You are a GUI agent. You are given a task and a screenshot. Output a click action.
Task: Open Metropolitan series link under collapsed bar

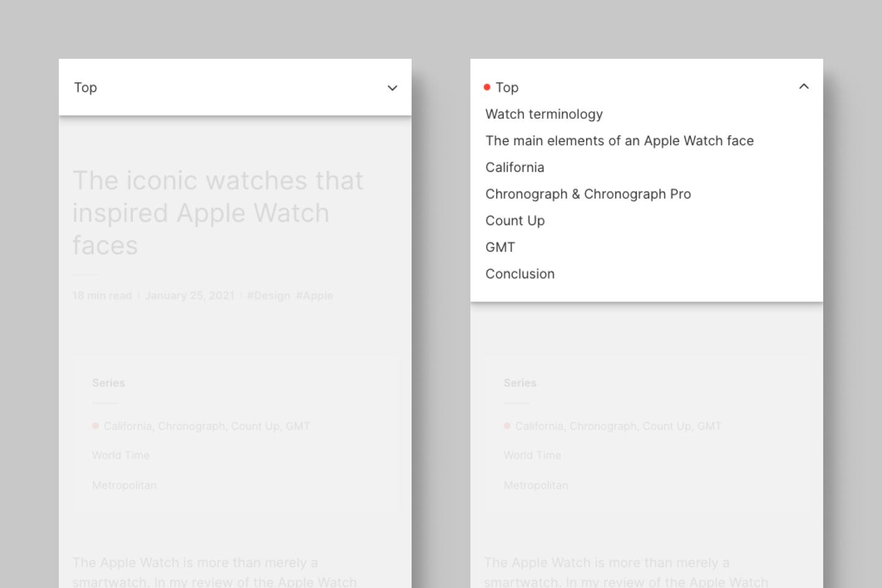pos(124,485)
